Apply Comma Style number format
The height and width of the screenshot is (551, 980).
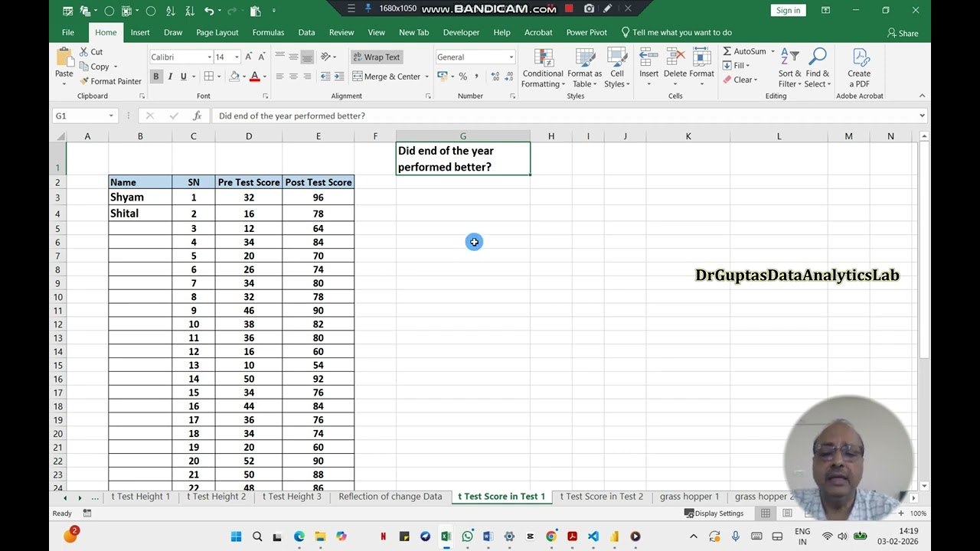(476, 77)
